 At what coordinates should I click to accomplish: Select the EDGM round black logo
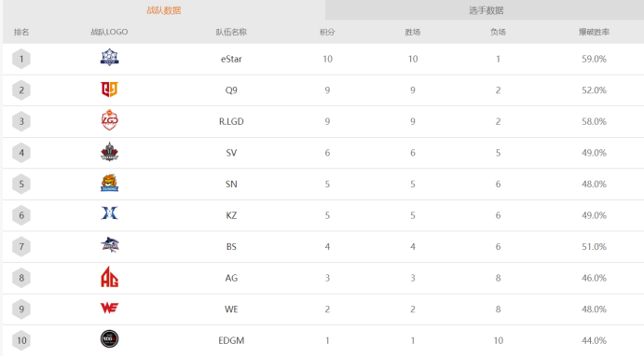(x=110, y=339)
